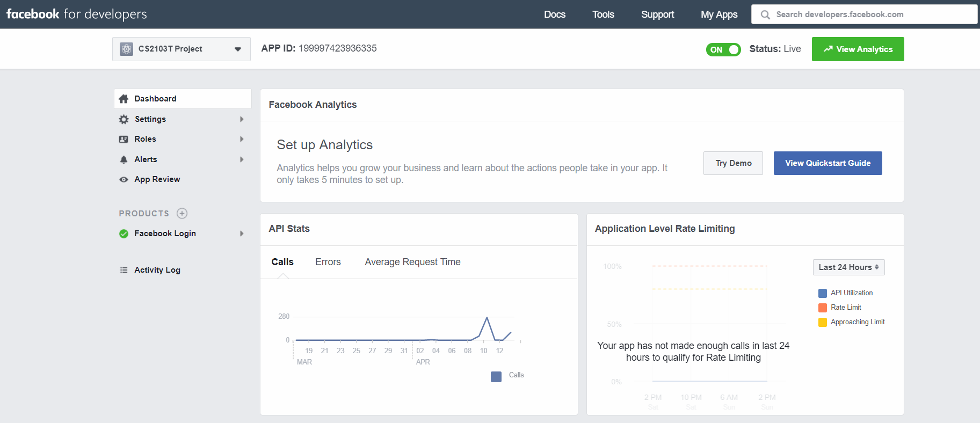
Task: Click the peak of the Calls chart line
Action: [x=487, y=318]
